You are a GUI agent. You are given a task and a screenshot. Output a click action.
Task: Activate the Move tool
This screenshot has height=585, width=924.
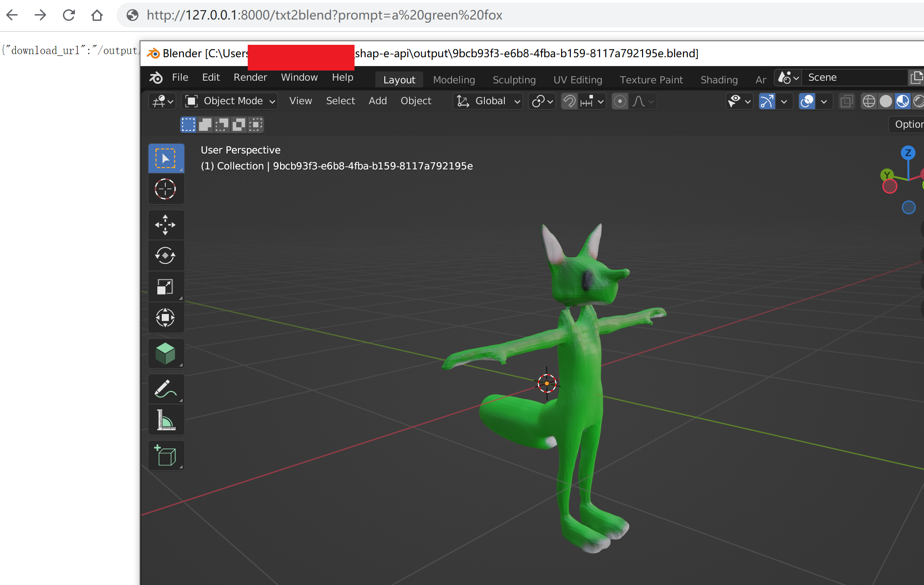point(165,225)
